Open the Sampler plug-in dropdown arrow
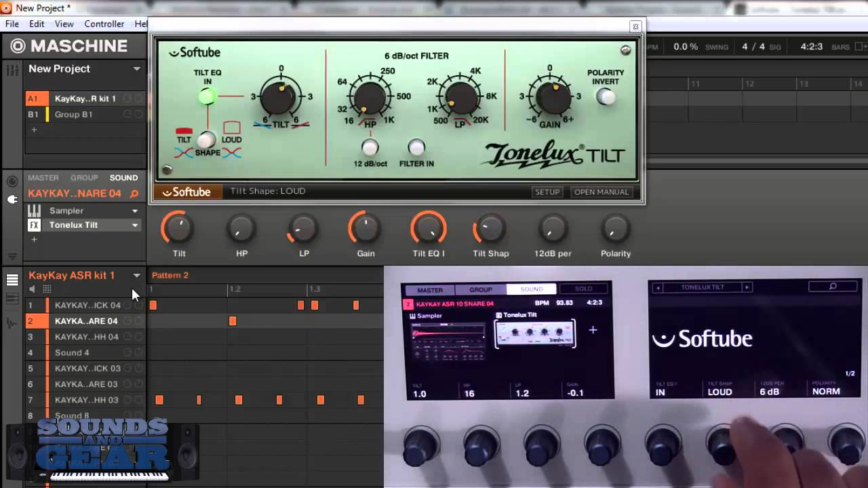Screen dimensions: 868x488 point(135,211)
